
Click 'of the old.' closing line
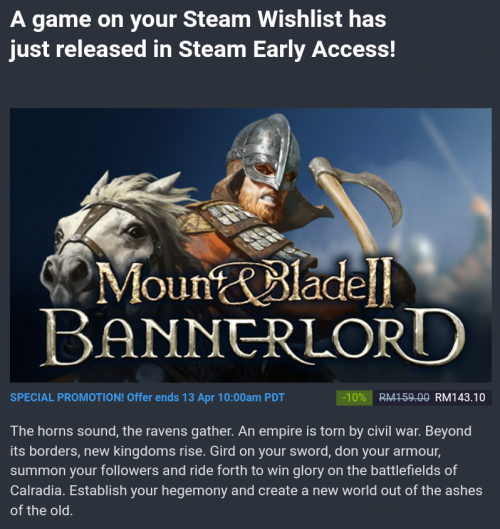(x=41, y=510)
